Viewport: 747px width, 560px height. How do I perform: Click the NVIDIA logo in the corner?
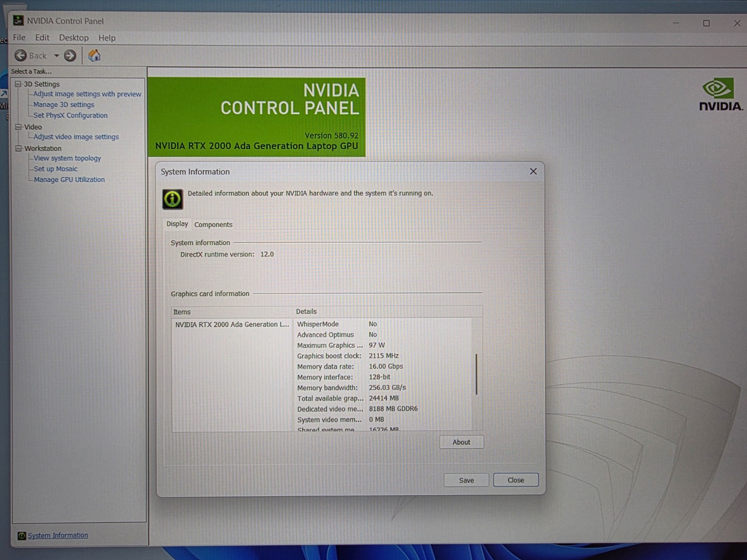(720, 95)
